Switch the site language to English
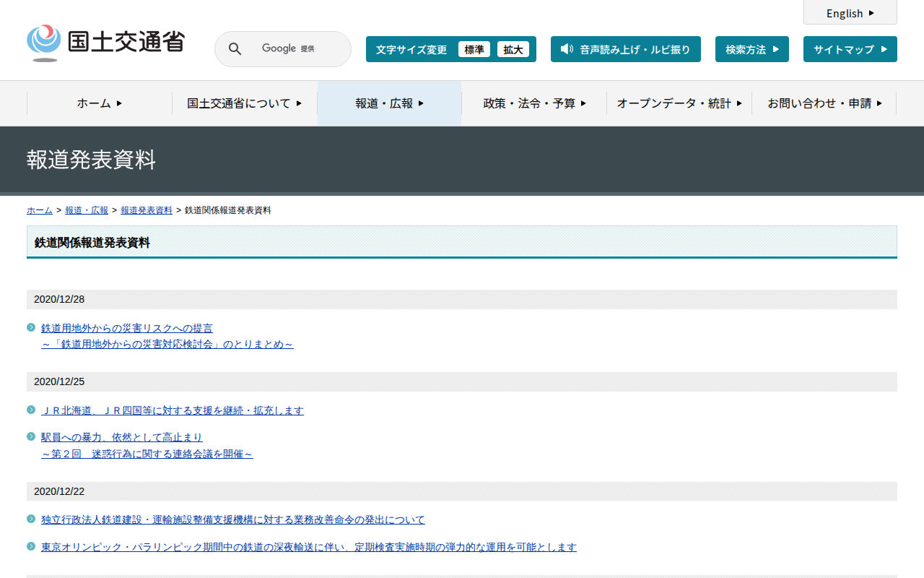This screenshot has height=578, width=924. pyautogui.click(x=850, y=13)
